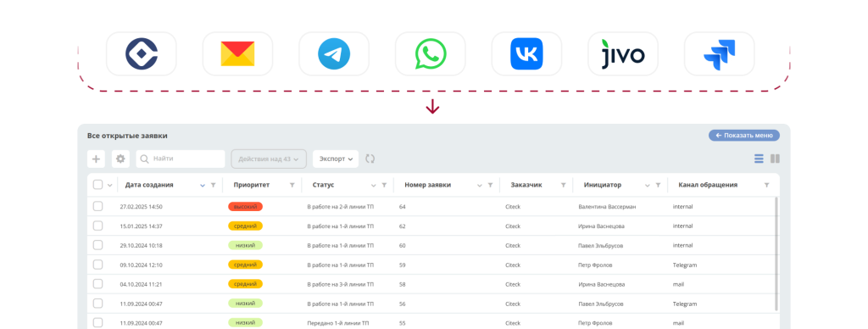Click mail channel in request 58 row
This screenshot has width=868, height=329.
point(678,284)
